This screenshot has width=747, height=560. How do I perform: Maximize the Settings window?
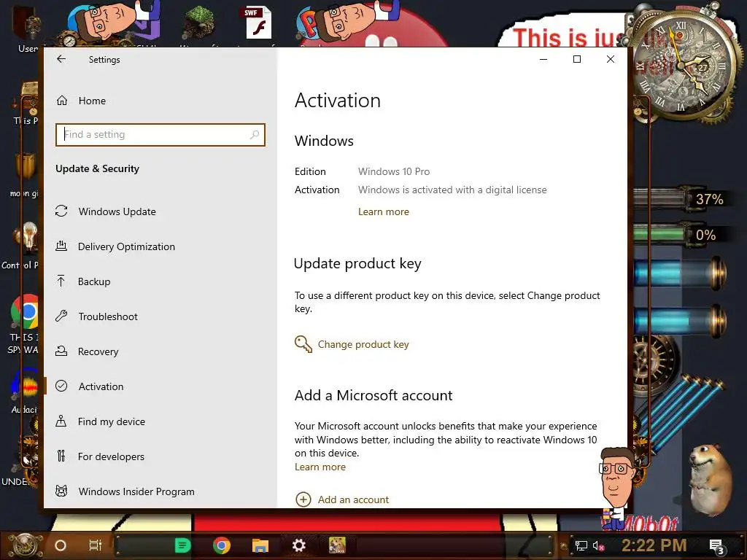[577, 59]
